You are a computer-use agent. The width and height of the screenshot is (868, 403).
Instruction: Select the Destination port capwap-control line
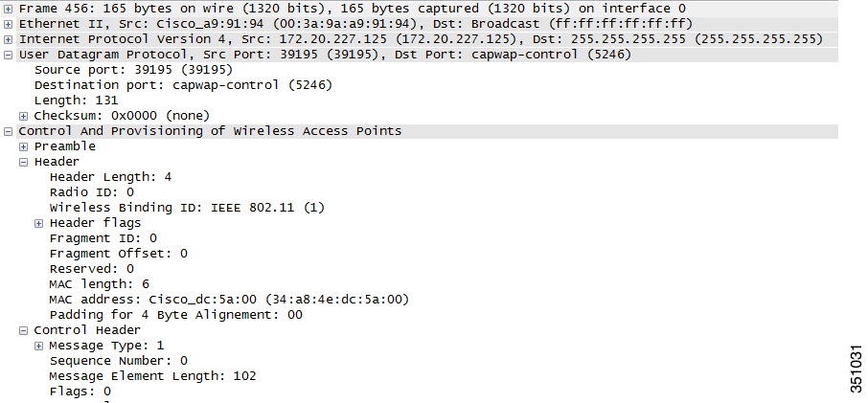(x=183, y=85)
